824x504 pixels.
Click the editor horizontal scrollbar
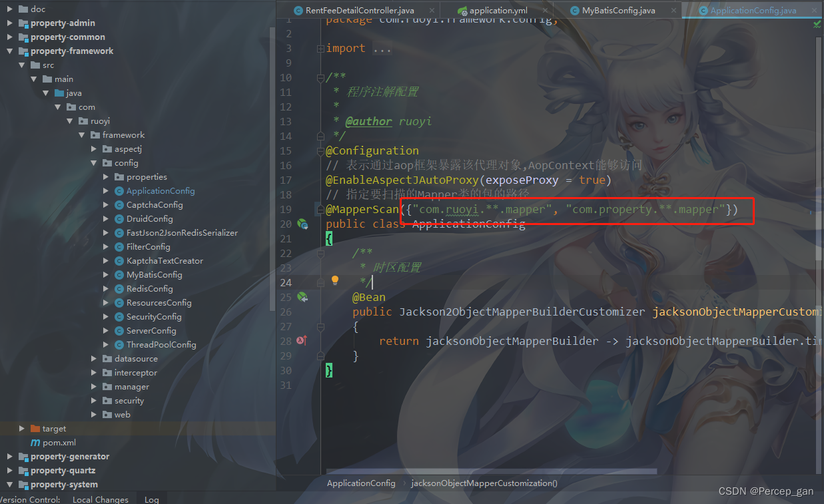(x=493, y=471)
